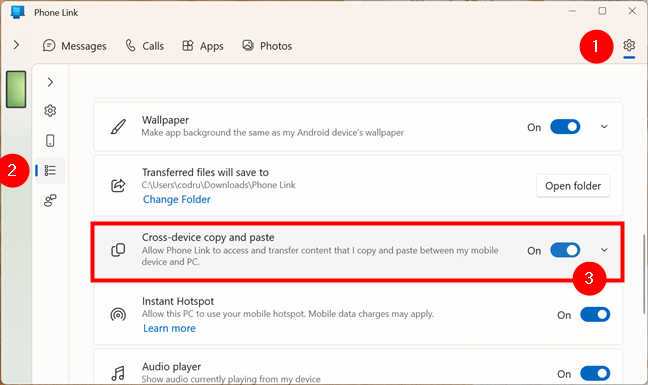Viewport: 648px width, 385px height.
Task: Click the Transferred files will save to label
Action: click(205, 172)
